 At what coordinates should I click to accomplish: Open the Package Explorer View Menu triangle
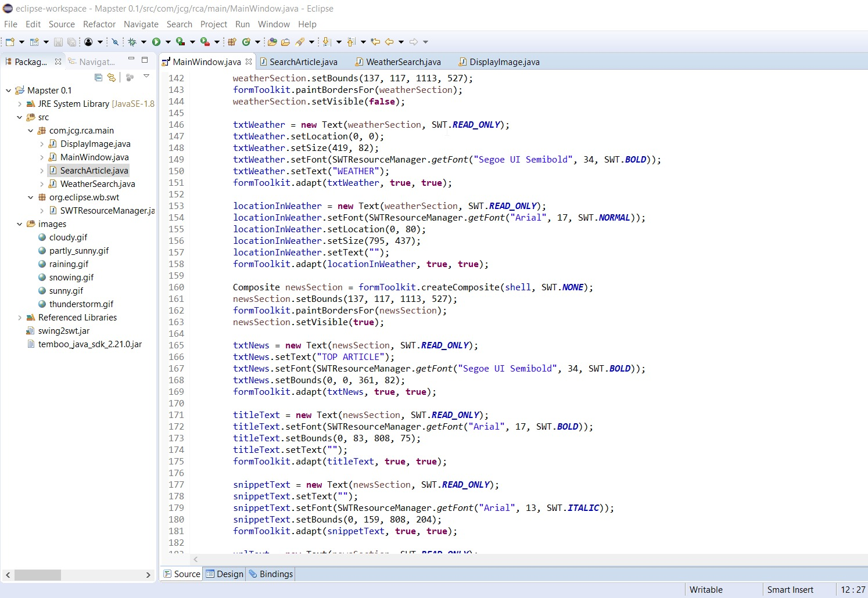coord(146,76)
